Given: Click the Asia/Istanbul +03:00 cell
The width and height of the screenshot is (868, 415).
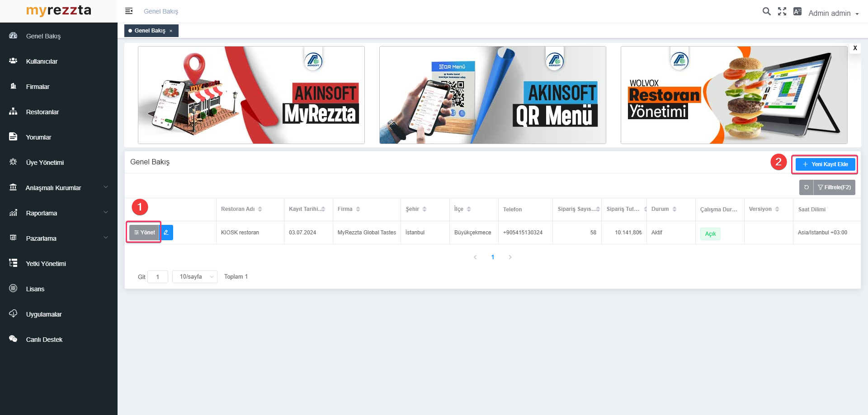Looking at the screenshot, I should pyautogui.click(x=822, y=233).
